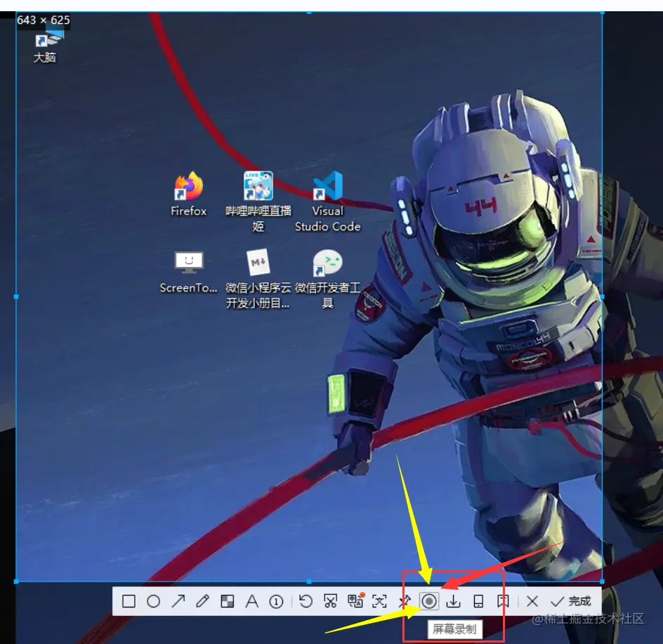Viewport: 663px width, 644px height.
Task: Add a numbered step marker
Action: [276, 601]
